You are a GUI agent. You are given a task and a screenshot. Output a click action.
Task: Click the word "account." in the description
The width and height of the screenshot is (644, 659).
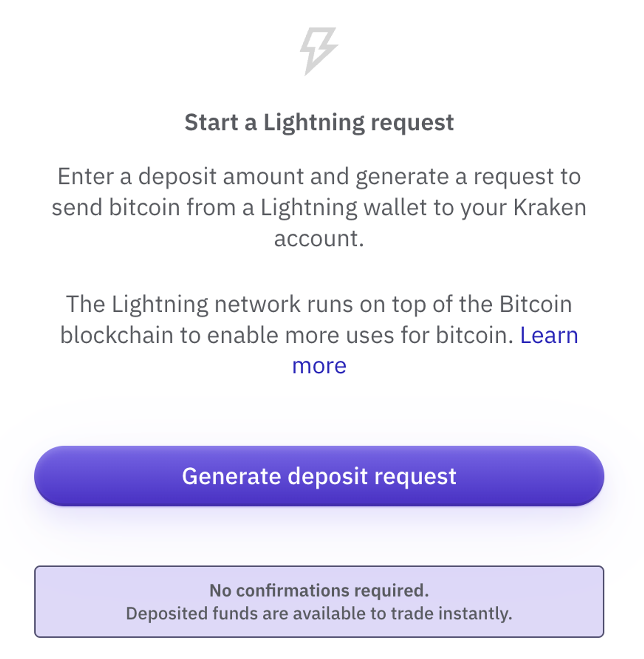tap(319, 238)
